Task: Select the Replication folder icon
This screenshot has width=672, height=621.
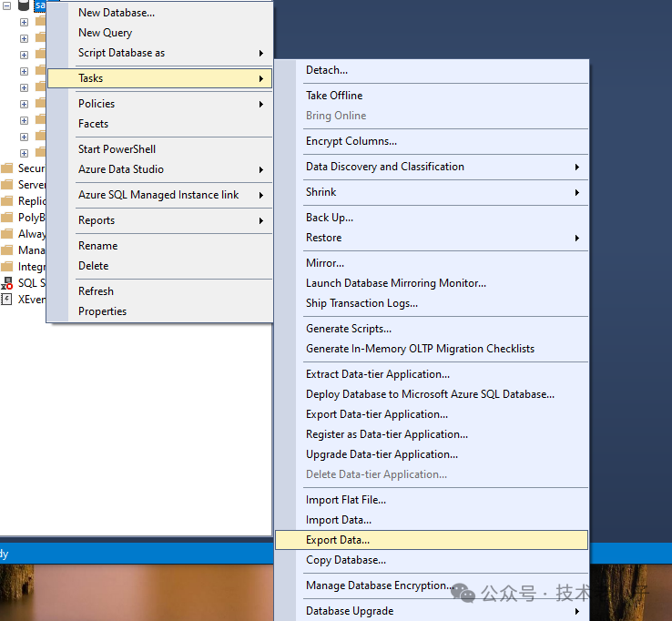Action: [x=7, y=201]
